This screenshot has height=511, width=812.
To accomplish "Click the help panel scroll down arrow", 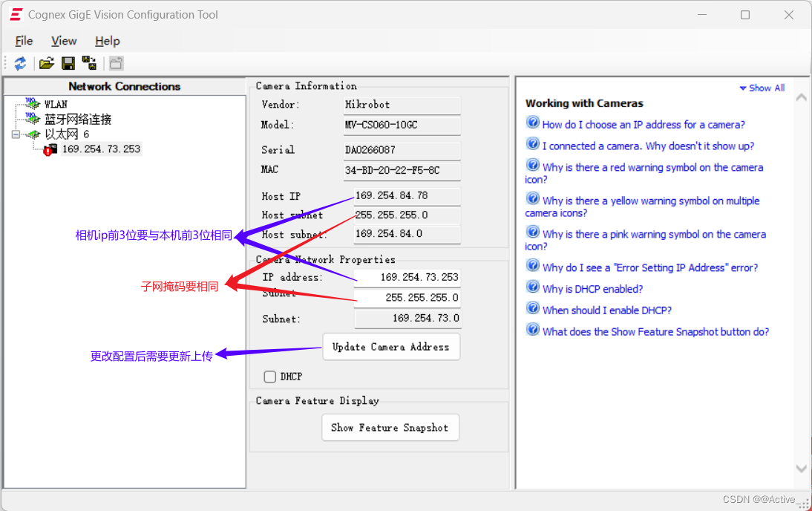I will tap(801, 468).
